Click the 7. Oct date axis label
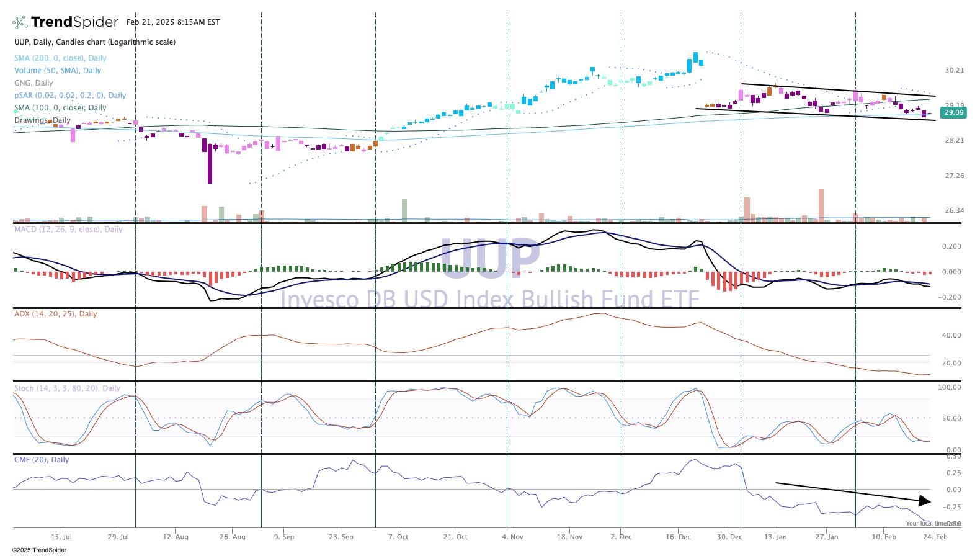 [398, 537]
